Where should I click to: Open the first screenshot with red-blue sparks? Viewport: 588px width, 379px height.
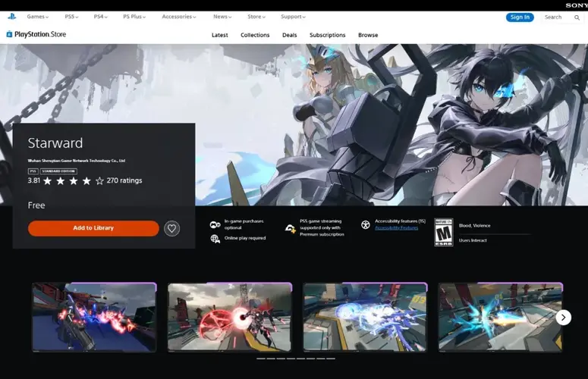pos(94,317)
